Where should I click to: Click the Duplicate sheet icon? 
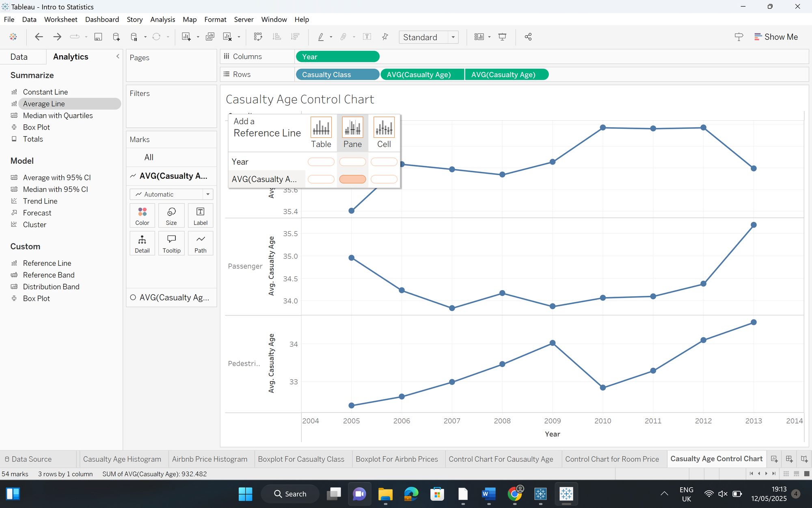click(x=210, y=37)
